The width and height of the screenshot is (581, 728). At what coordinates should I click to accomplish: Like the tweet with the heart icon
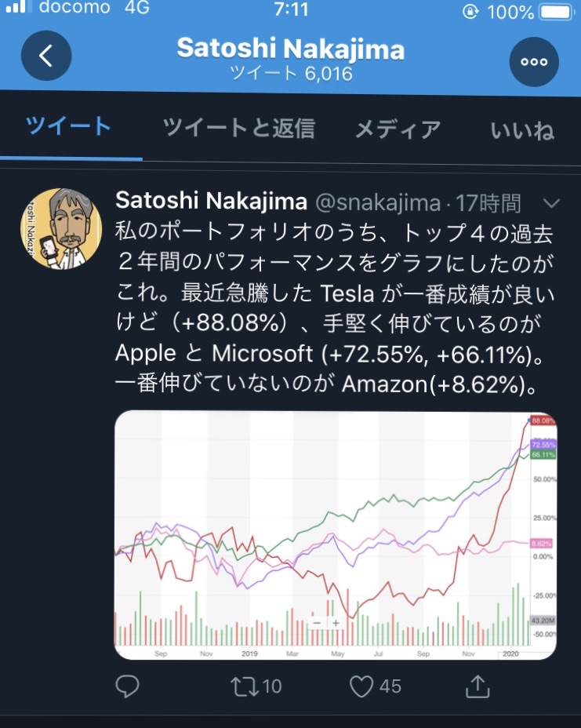pyautogui.click(x=361, y=686)
